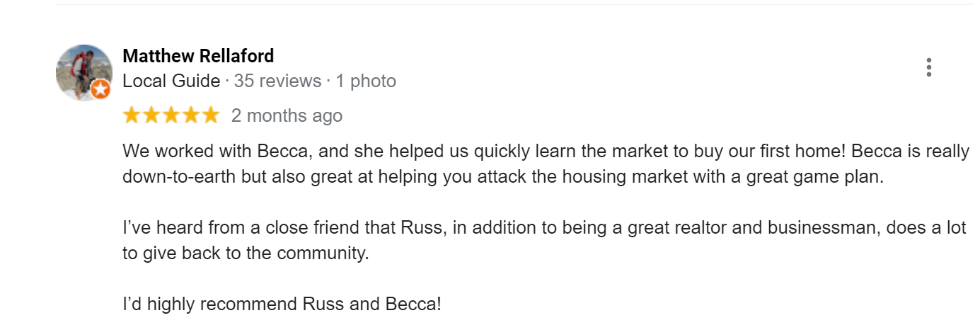Click the "2 months ago" timestamp
This screenshot has width=980, height=330.
pos(287,115)
